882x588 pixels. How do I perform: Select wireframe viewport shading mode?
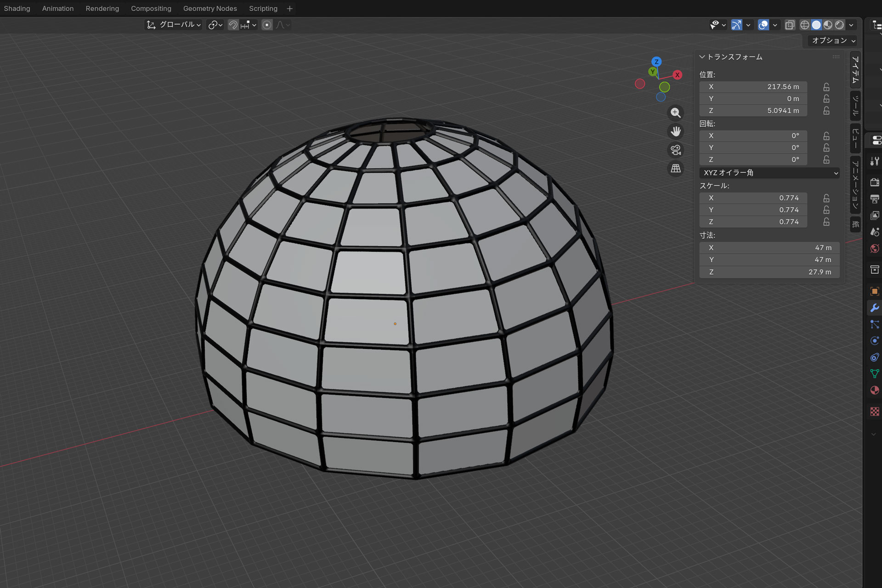tap(804, 25)
